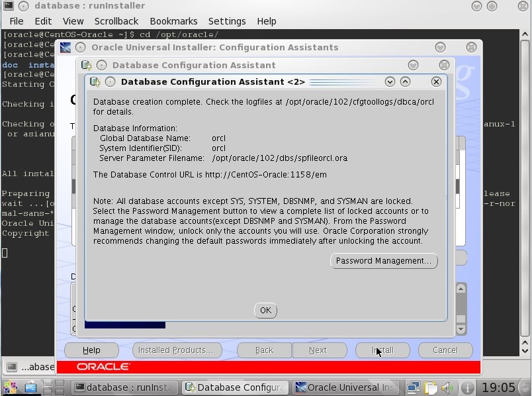The height and width of the screenshot is (396, 532).
Task: Toggle the pin button on runInstaller terminal window
Action: point(23,6)
